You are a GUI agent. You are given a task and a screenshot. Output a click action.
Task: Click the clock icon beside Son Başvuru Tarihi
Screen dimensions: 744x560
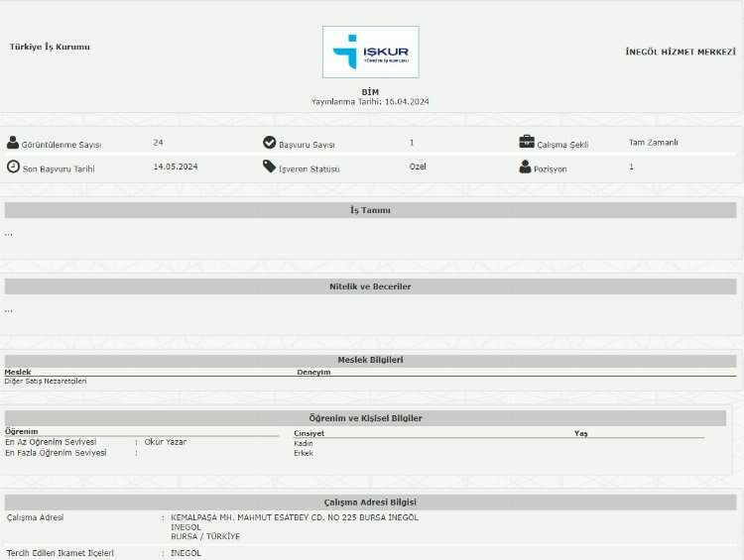pyautogui.click(x=13, y=167)
